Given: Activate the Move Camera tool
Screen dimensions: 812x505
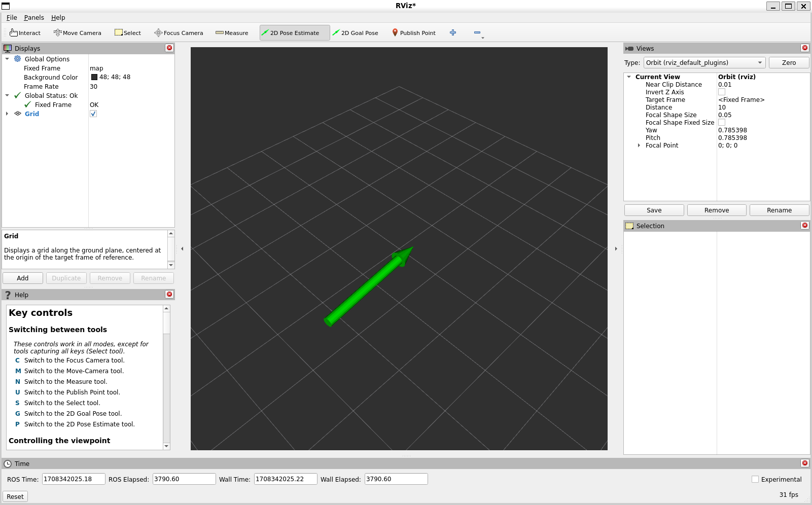Looking at the screenshot, I should [78, 33].
